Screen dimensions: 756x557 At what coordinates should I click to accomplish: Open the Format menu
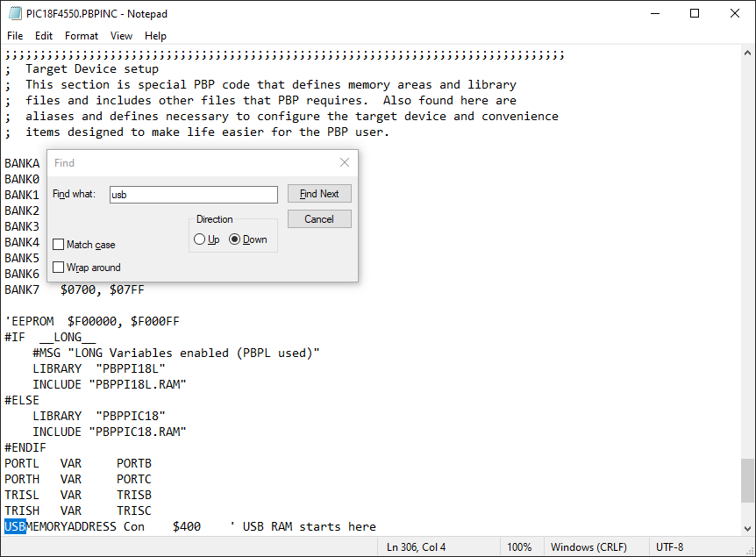tap(82, 36)
